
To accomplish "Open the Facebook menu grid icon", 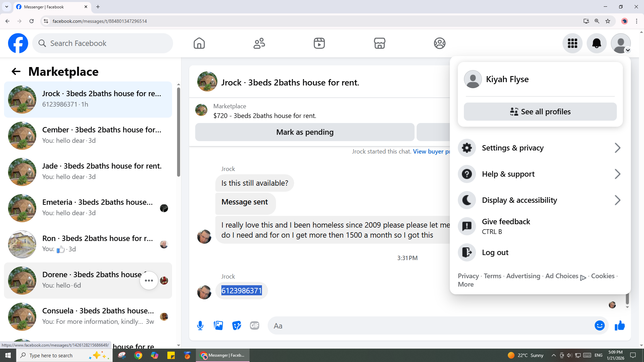I will (572, 43).
